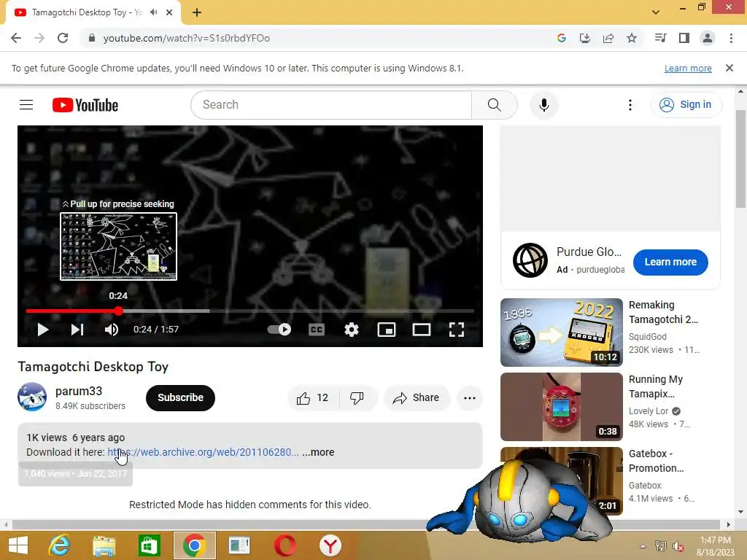This screenshot has height=560, width=747.
Task: Launch Internet Explorer from taskbar
Action: (x=60, y=545)
